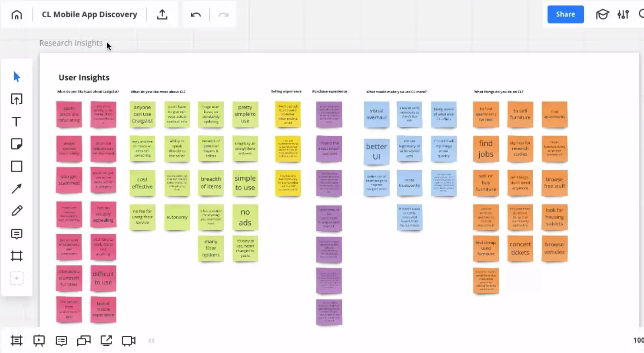Screen dimensions: 644x353
Task: Select the 'no ads' sticky note
Action: 245,217
